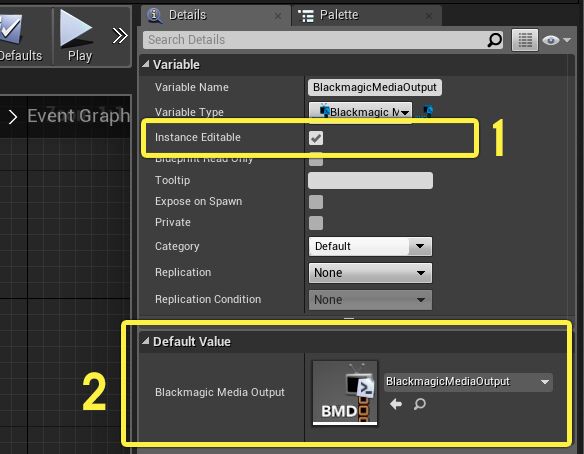Click the Event Graph breadcrumb label
The image size is (584, 454).
click(78, 116)
